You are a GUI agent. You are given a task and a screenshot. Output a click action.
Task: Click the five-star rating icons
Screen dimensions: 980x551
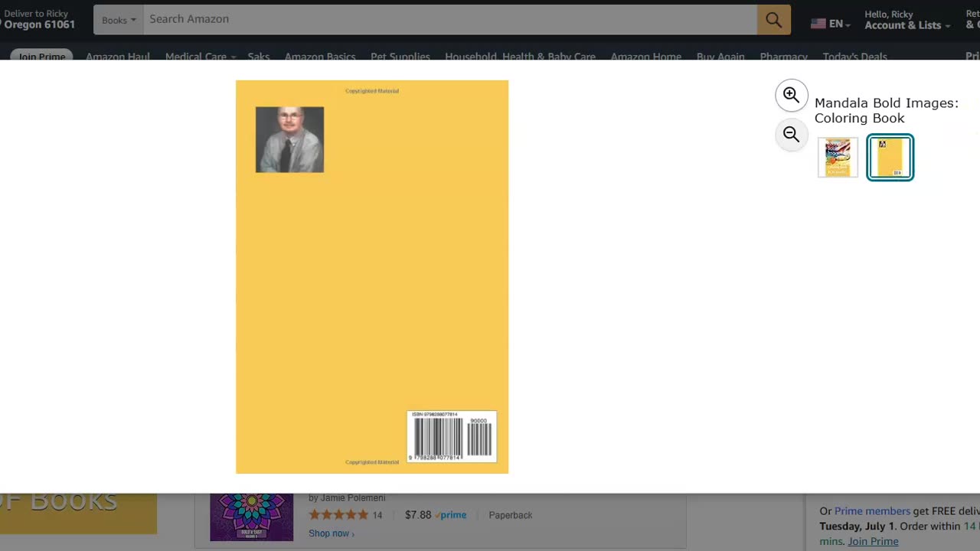pos(338,515)
